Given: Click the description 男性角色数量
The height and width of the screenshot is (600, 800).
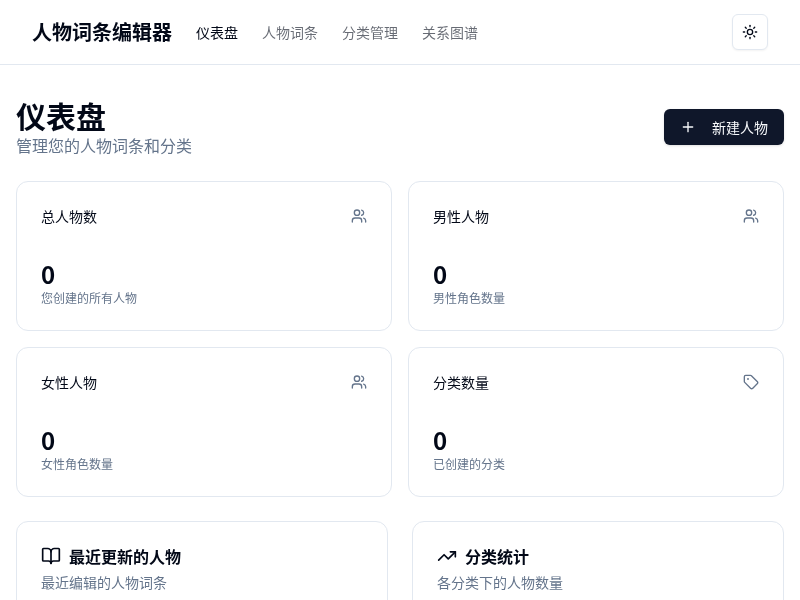Looking at the screenshot, I should click(x=469, y=298).
